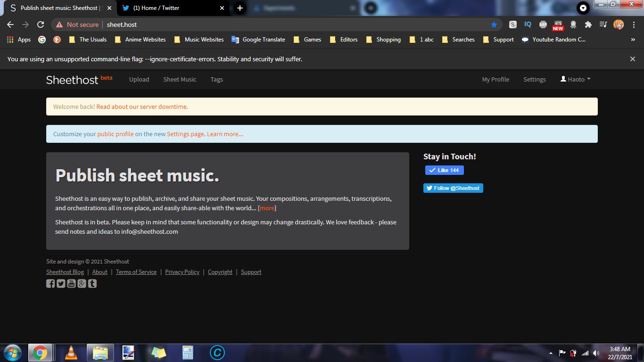Open The Usuals bookmark folder
The image size is (644, 362).
pos(88,40)
